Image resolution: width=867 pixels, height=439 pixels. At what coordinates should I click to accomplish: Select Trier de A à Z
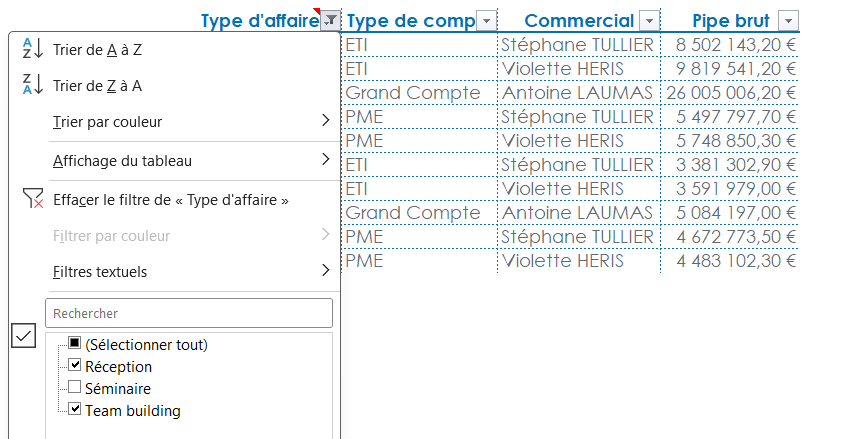(x=98, y=50)
